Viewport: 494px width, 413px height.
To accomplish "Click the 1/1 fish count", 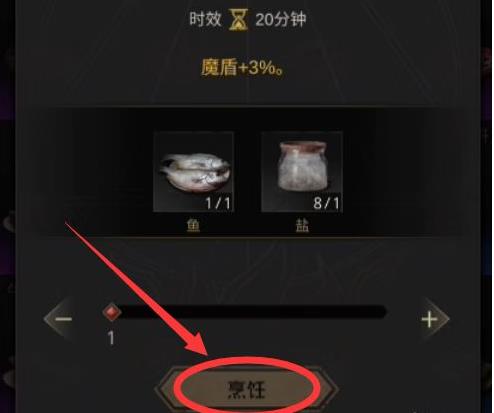I will click(x=218, y=203).
